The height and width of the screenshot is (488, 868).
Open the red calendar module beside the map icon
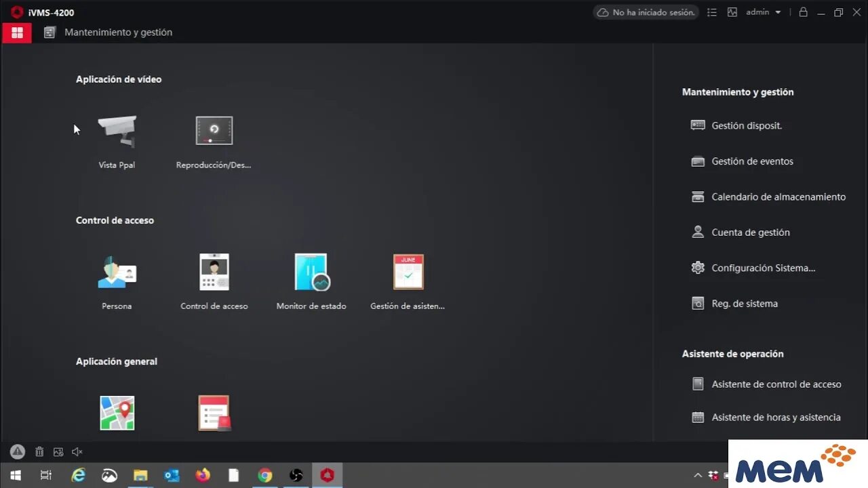click(214, 413)
